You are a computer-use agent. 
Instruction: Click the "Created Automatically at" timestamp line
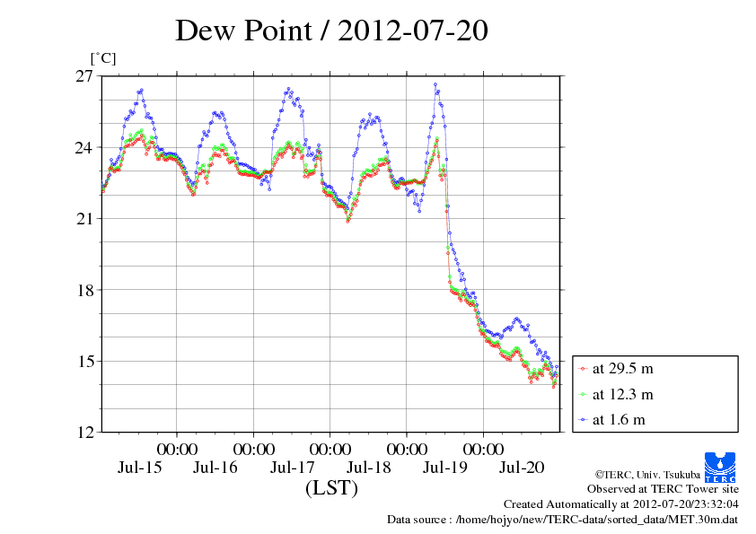point(621,504)
